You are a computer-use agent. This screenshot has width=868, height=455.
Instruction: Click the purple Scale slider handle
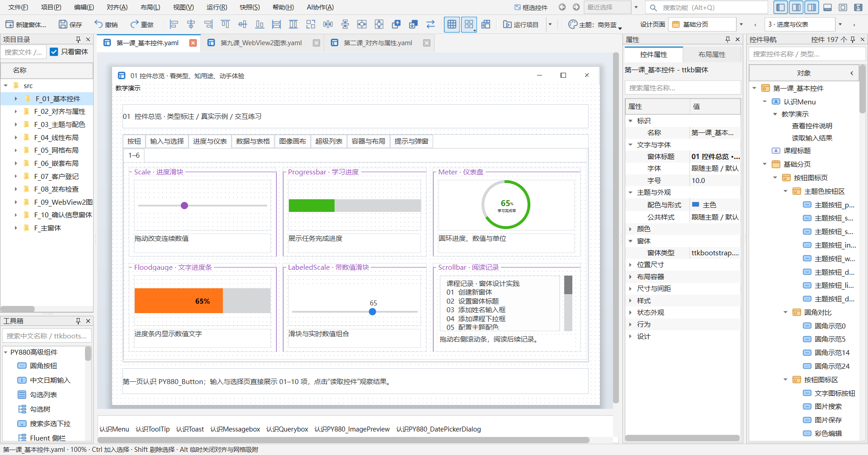[184, 206]
